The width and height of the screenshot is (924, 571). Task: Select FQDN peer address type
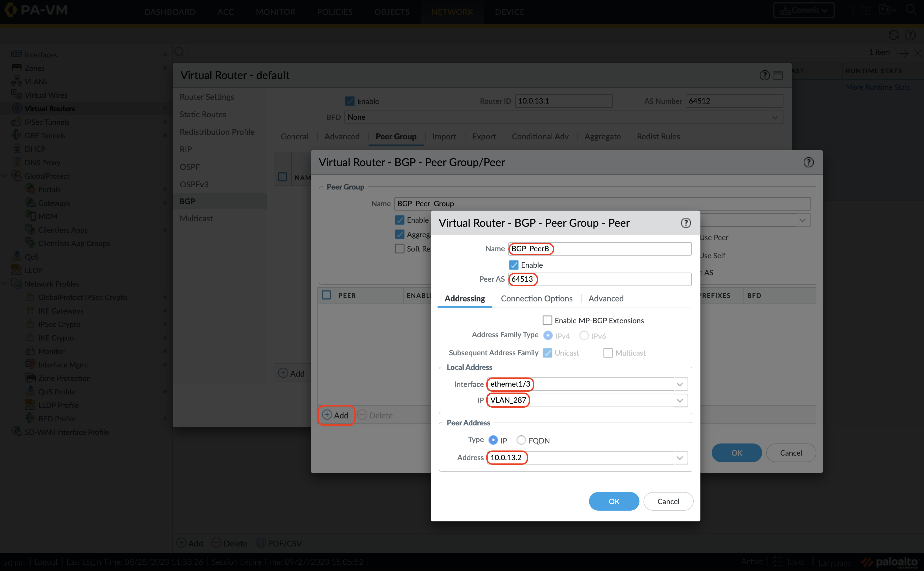[521, 440]
